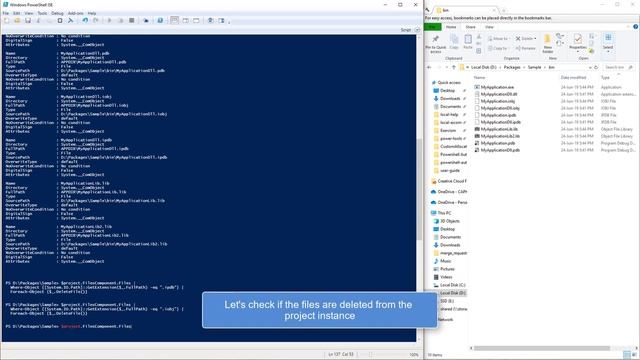
Task: Select Local Disk (D:) in navigation pane
Action: click(452, 293)
